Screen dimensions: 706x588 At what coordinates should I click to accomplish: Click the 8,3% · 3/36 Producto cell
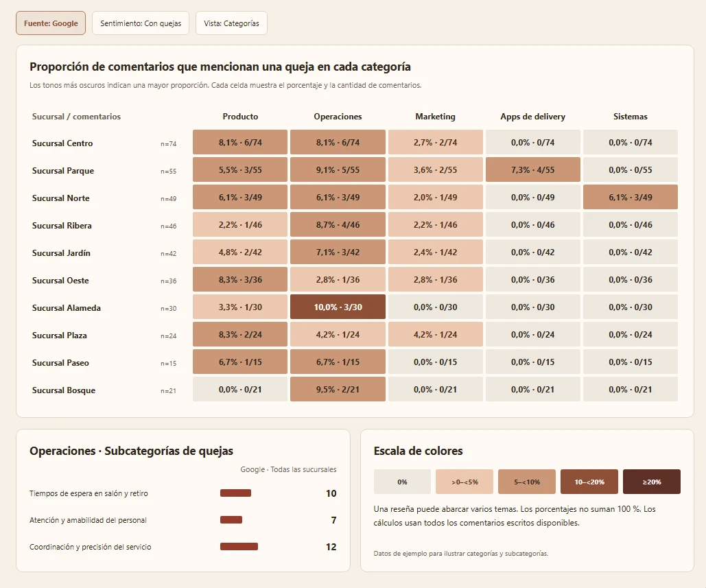[x=240, y=279]
